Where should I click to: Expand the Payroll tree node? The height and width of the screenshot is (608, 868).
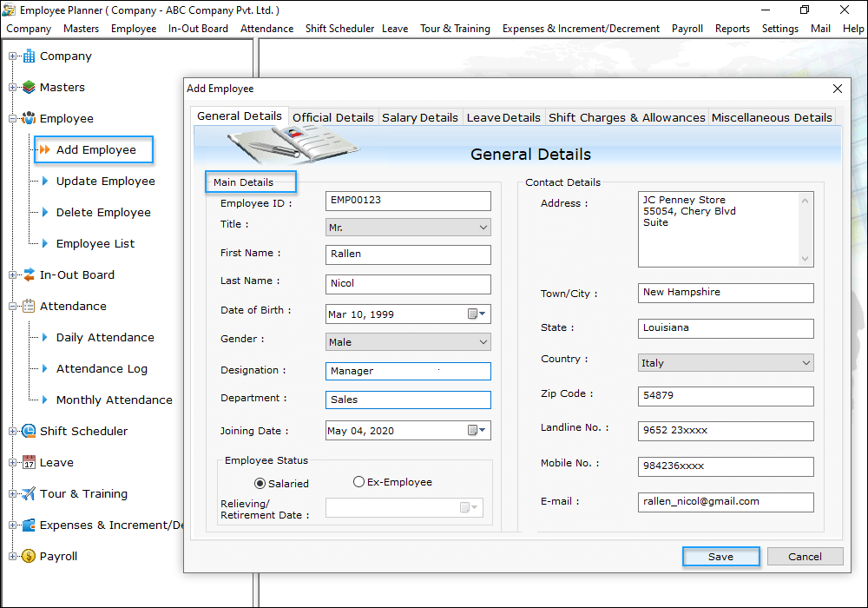click(12, 556)
